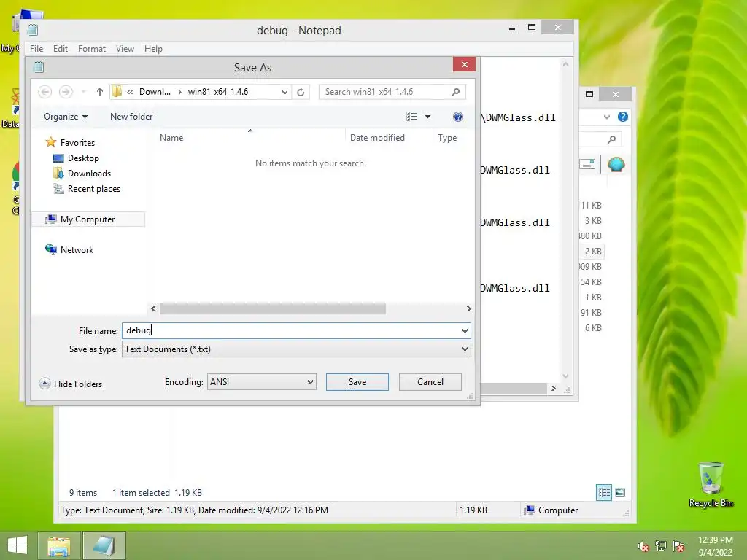Select Desktop in Favorites

pyautogui.click(x=76, y=158)
